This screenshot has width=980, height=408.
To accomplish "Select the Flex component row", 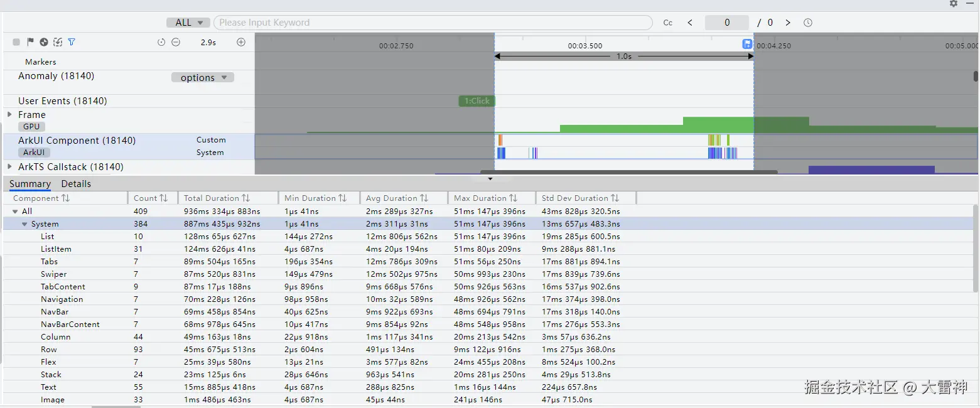I will pos(490,362).
